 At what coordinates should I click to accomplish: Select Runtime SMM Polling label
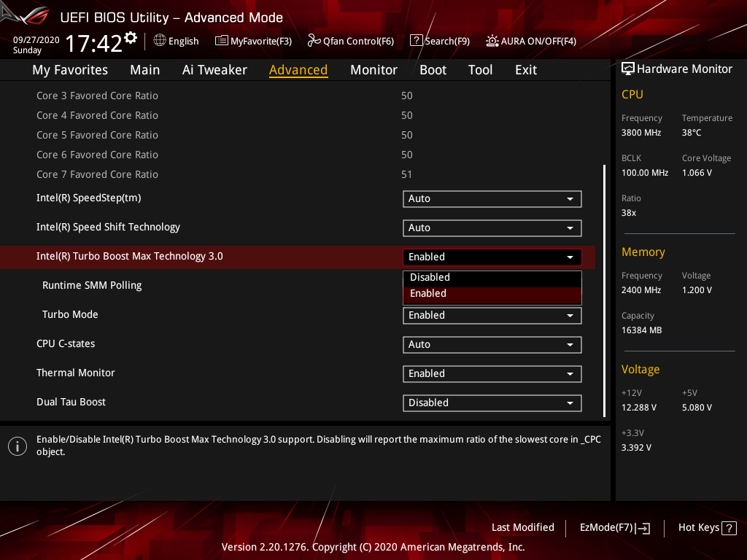[x=92, y=285]
